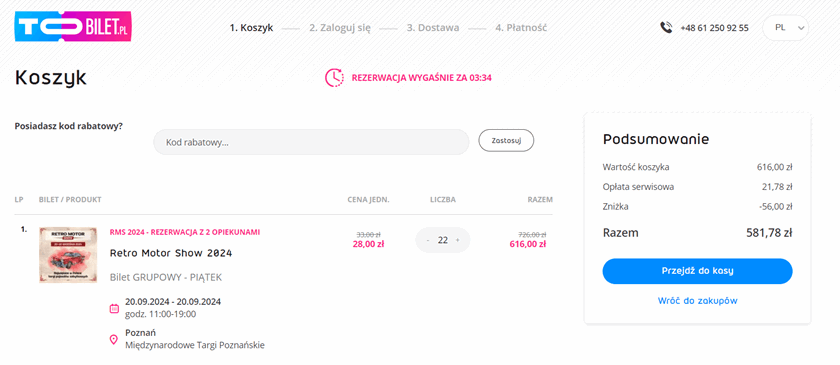Screen dimensions: 840x365
Task: Click the 'Podsumowanie' heading
Action: pos(656,139)
